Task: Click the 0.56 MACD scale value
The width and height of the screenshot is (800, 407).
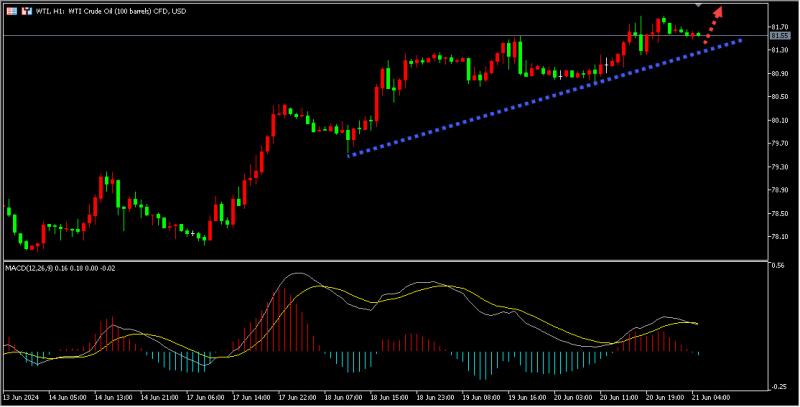Action: pyautogui.click(x=778, y=266)
